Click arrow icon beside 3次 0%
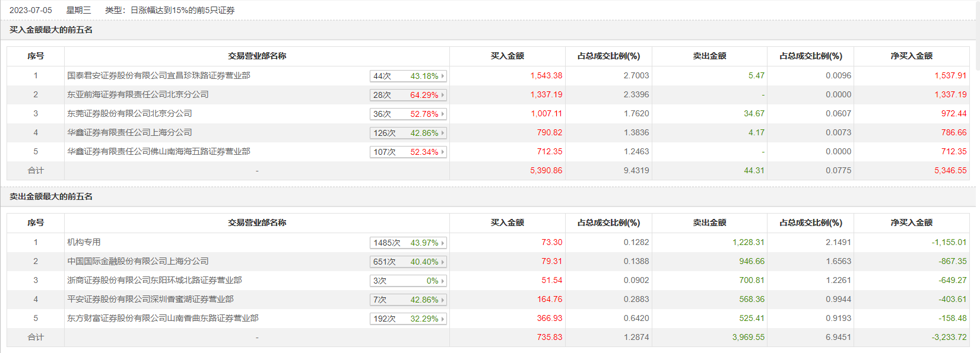The image size is (980, 353). point(443,281)
